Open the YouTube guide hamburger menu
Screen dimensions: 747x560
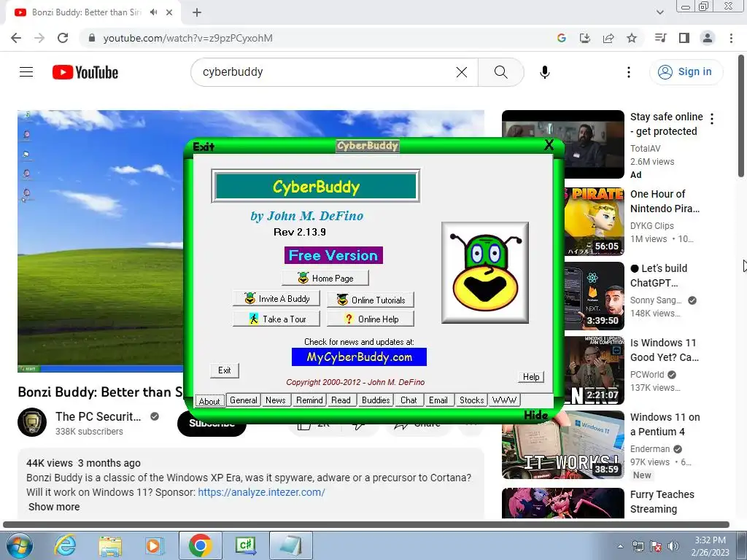click(x=26, y=72)
